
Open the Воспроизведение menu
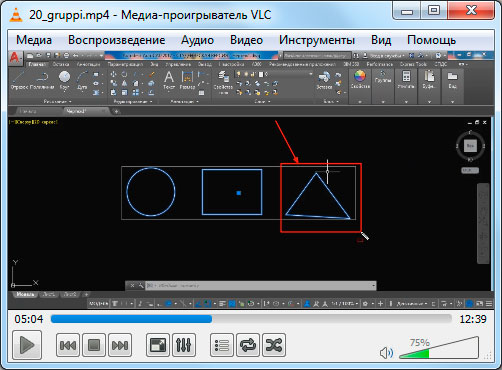[117, 40]
